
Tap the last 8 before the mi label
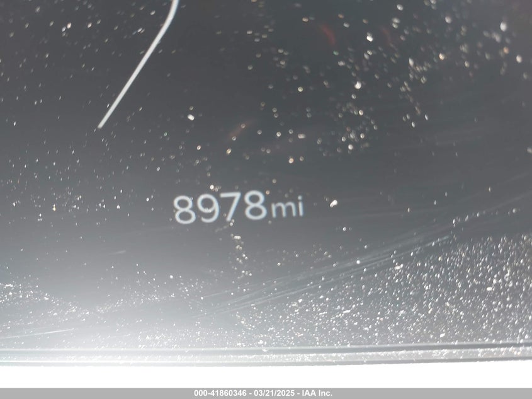coord(256,207)
